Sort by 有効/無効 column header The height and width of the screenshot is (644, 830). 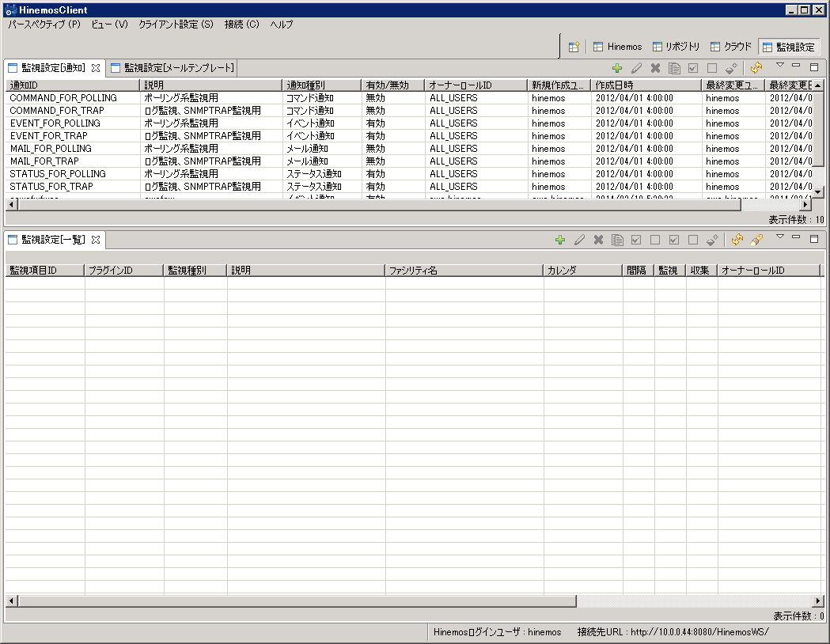coord(393,85)
